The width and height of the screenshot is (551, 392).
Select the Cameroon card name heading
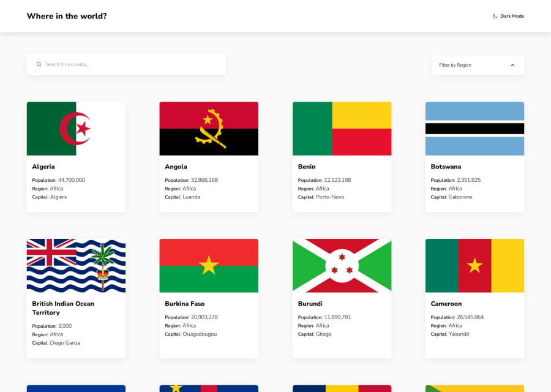pos(446,303)
